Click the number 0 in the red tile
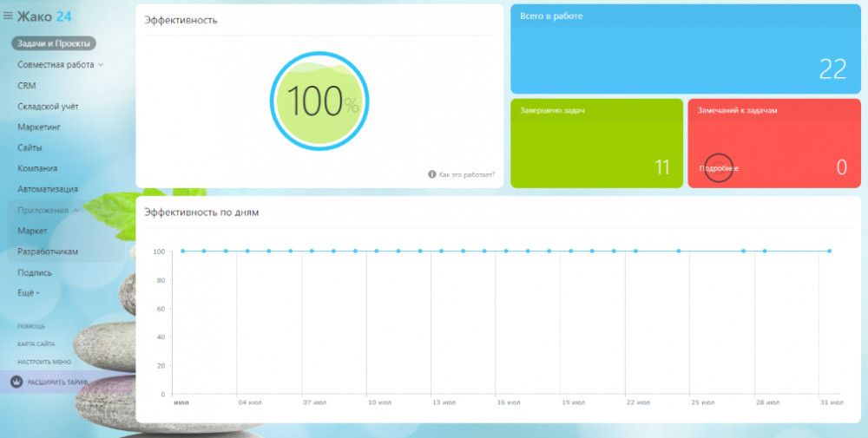 841,167
